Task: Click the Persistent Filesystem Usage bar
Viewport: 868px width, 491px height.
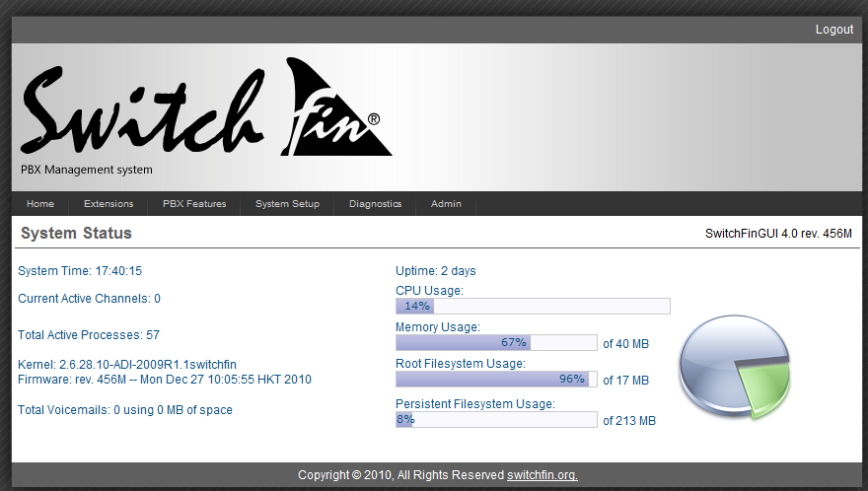Action: coord(496,420)
